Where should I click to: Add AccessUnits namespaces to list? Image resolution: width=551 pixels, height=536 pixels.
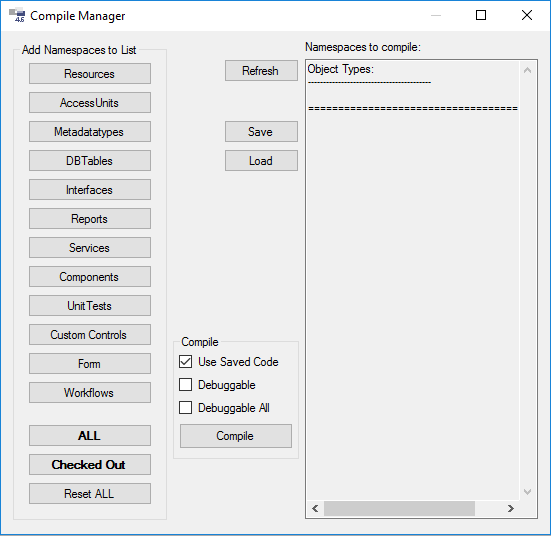pyautogui.click(x=90, y=103)
